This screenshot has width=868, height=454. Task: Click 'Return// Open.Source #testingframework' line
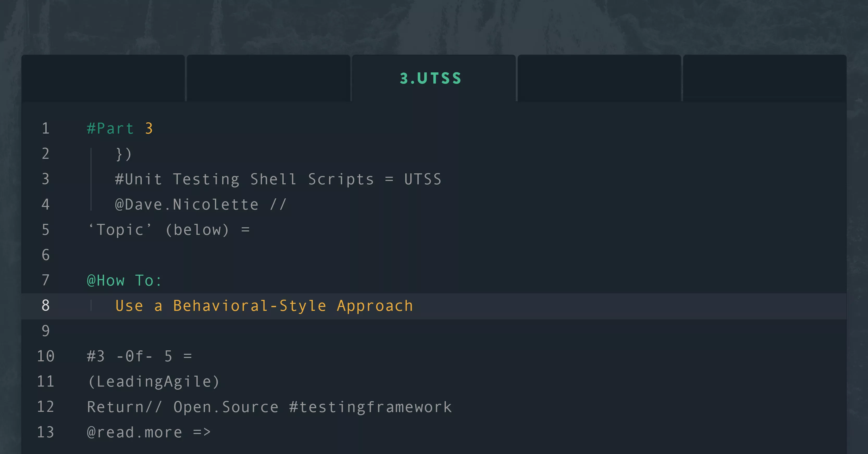269,407
